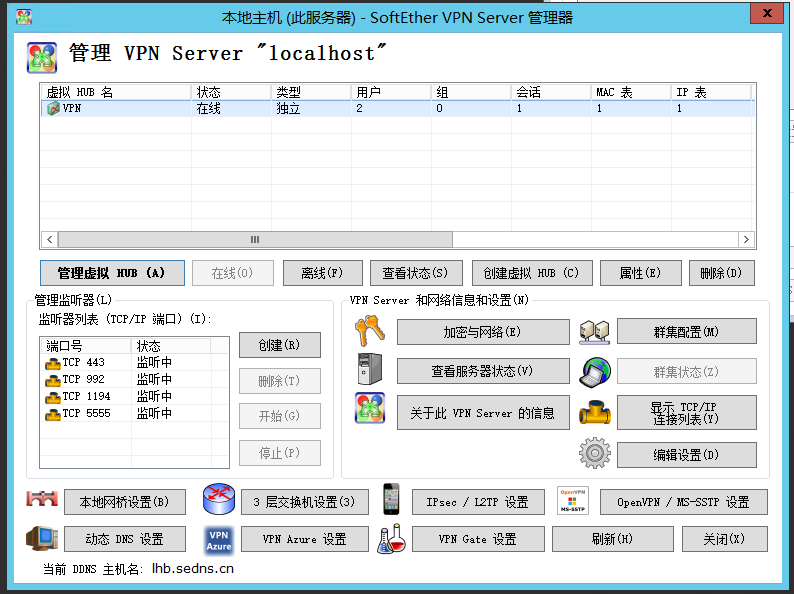Select the TCP 1194 listener row text
Screen dimensions: 794x594
coord(87,397)
